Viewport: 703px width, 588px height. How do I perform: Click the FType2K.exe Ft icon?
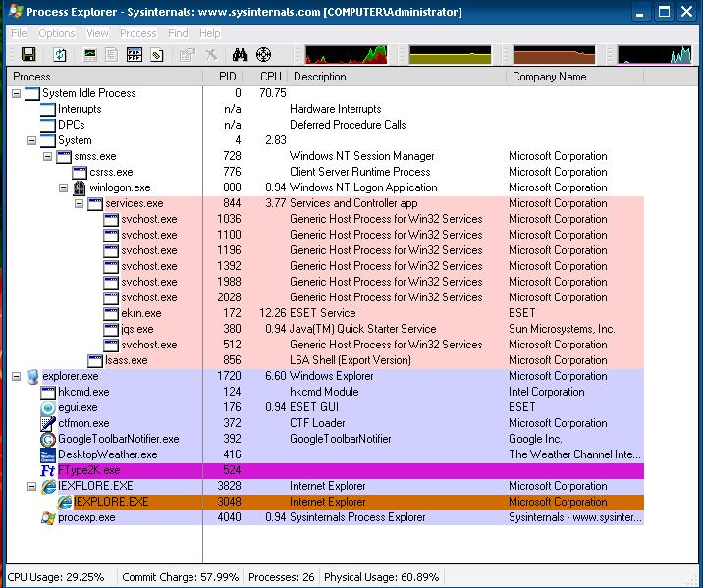click(48, 470)
